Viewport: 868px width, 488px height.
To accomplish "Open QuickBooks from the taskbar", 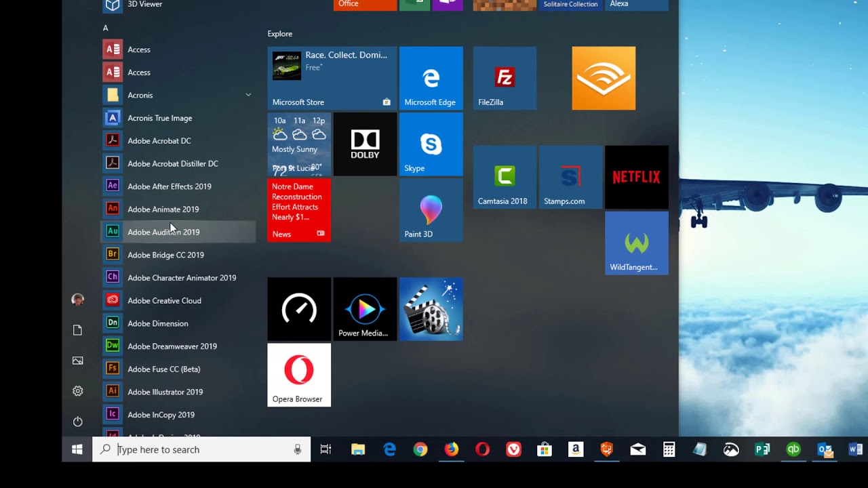I will [793, 449].
